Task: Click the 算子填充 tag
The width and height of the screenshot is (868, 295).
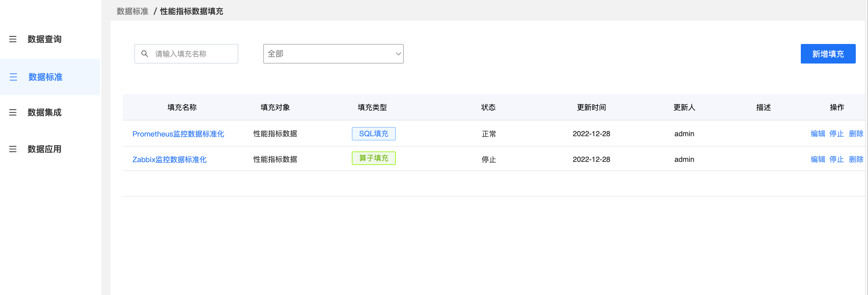Action: [x=374, y=158]
